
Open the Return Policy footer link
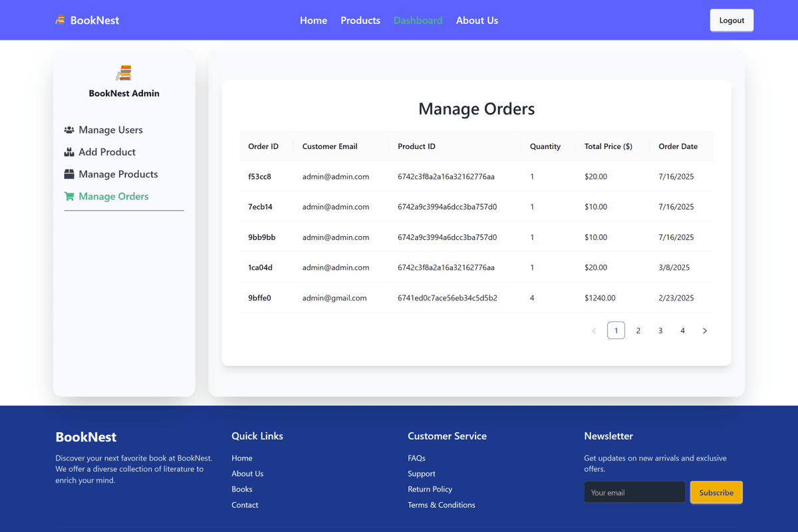tap(430, 489)
